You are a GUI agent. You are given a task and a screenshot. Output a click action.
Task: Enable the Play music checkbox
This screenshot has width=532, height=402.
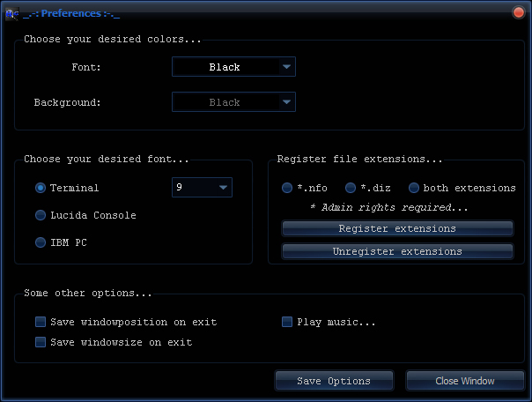point(287,322)
